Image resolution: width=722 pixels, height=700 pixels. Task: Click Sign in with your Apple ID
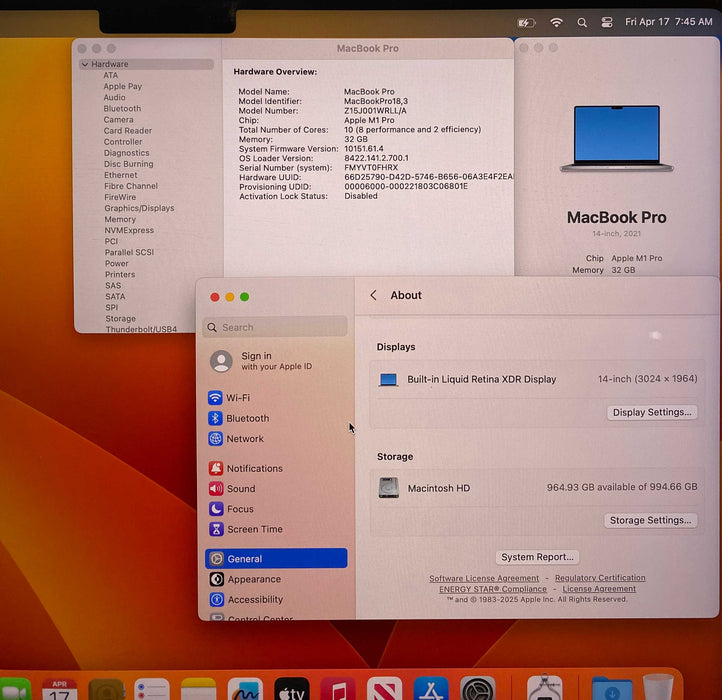click(x=276, y=361)
